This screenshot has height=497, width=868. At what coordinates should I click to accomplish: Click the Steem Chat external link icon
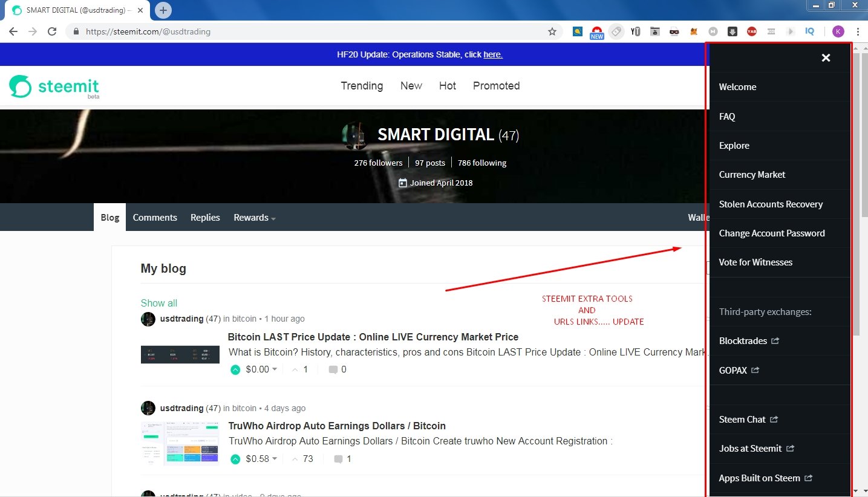[774, 420]
